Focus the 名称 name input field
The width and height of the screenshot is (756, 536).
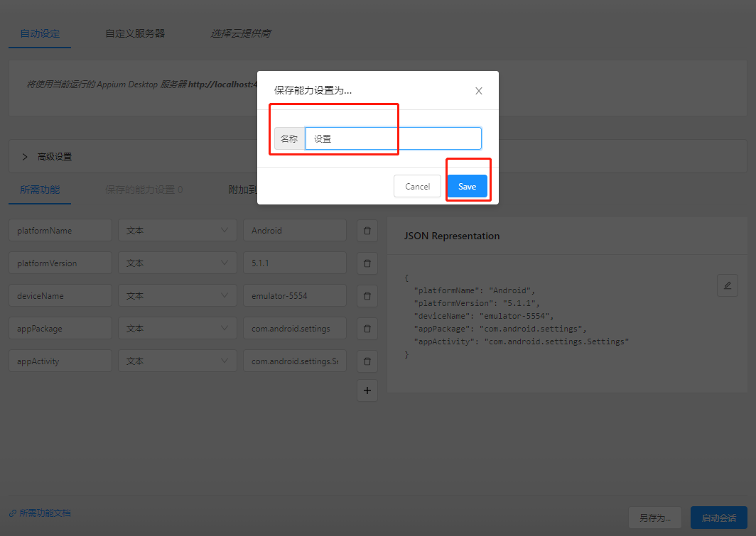pos(394,138)
